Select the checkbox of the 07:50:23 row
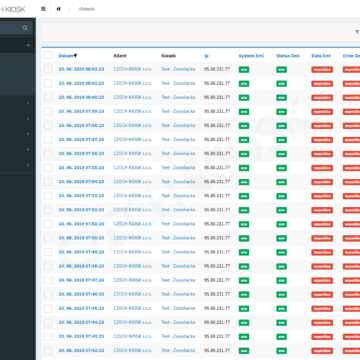 (48, 238)
